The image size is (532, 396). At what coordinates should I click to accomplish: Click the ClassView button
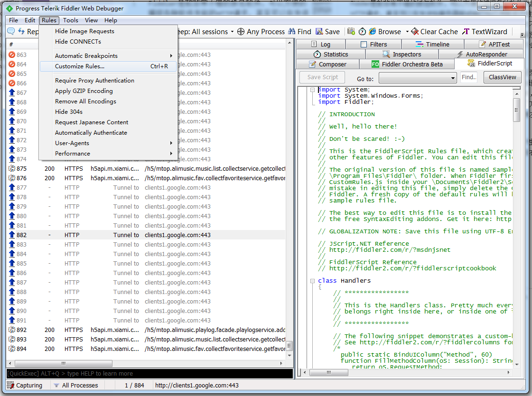(x=502, y=77)
